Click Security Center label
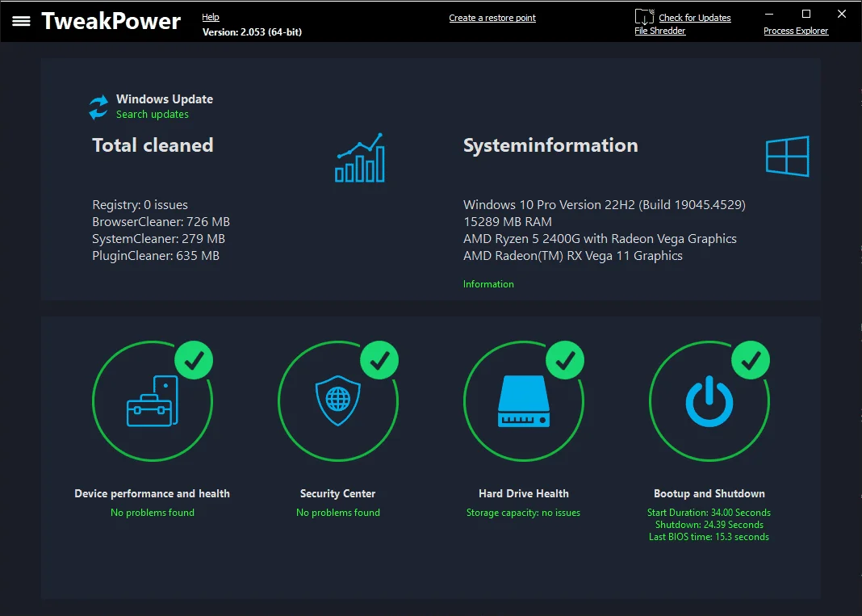The image size is (862, 616). click(x=337, y=493)
